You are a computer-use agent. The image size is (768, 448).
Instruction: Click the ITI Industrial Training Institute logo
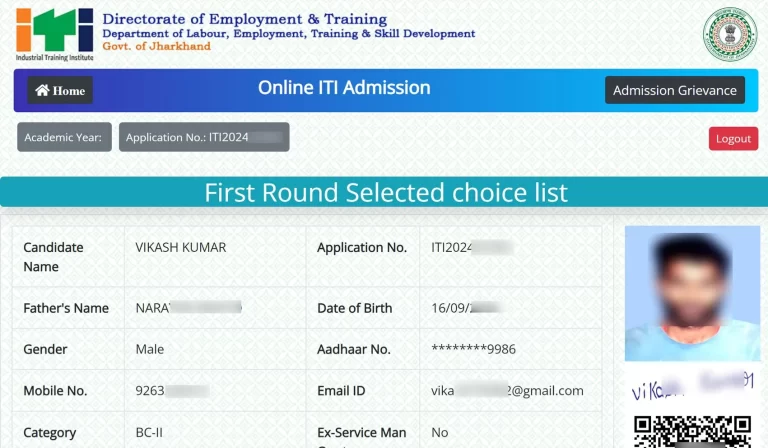coord(54,34)
